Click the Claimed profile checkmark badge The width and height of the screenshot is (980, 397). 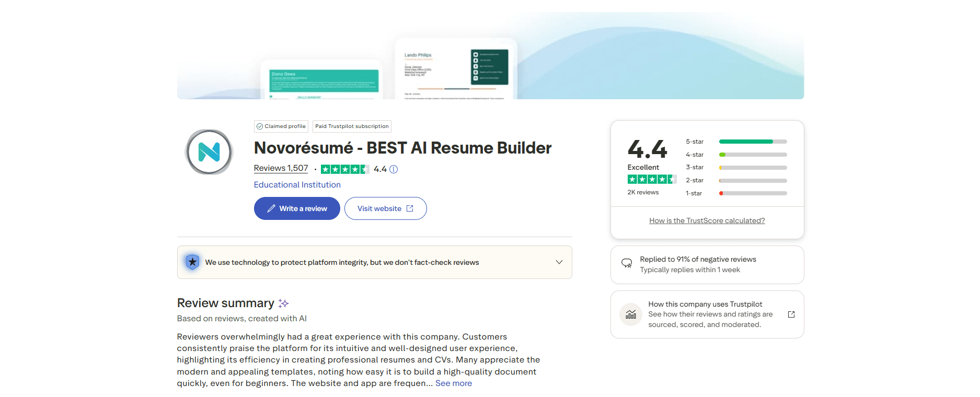[x=281, y=126]
